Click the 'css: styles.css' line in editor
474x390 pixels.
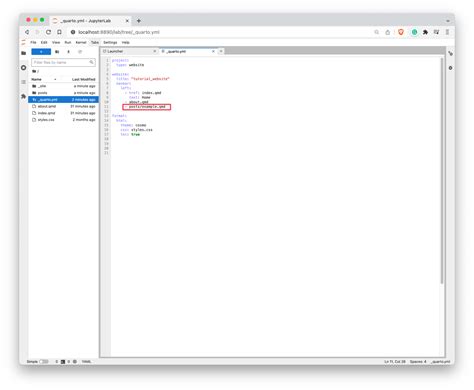pyautogui.click(x=136, y=130)
